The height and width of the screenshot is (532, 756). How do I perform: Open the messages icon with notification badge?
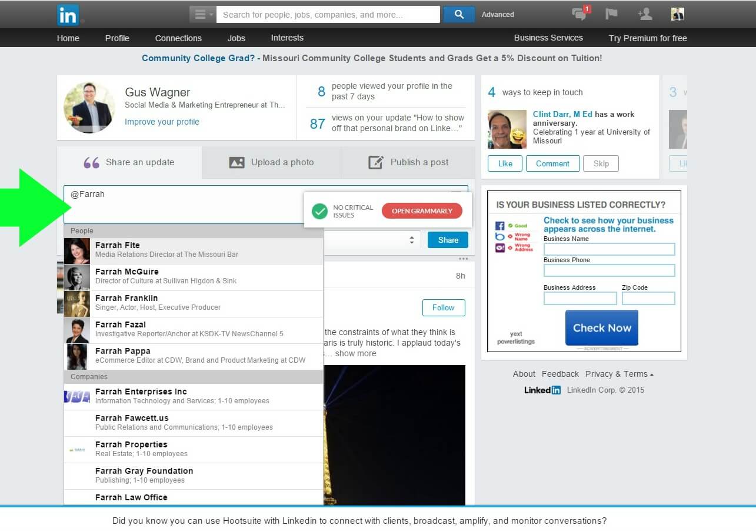580,14
